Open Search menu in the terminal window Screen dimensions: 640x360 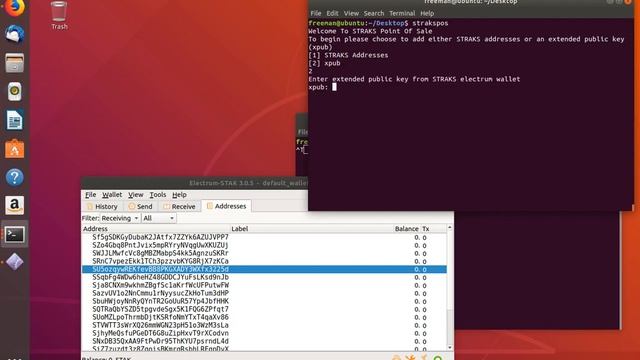[x=374, y=13]
